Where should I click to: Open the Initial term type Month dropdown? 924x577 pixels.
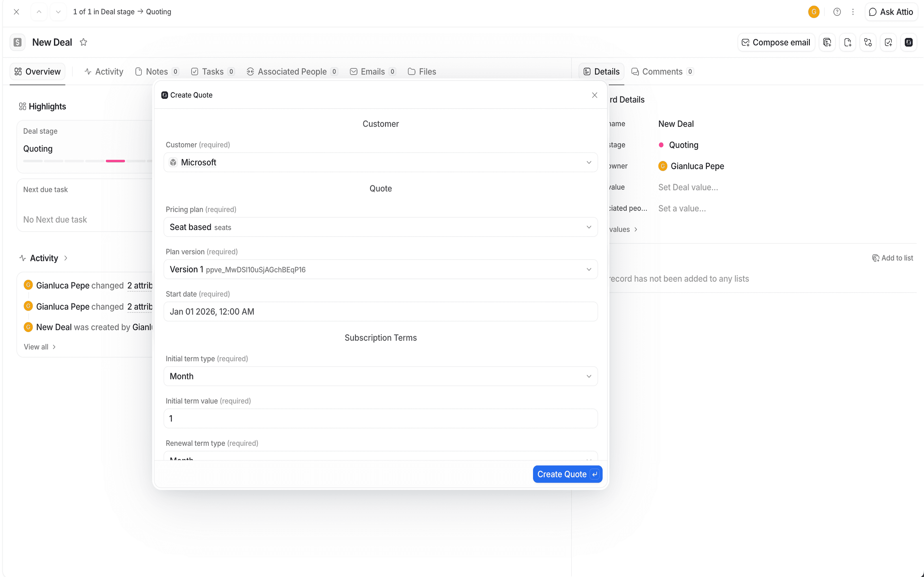tap(380, 376)
